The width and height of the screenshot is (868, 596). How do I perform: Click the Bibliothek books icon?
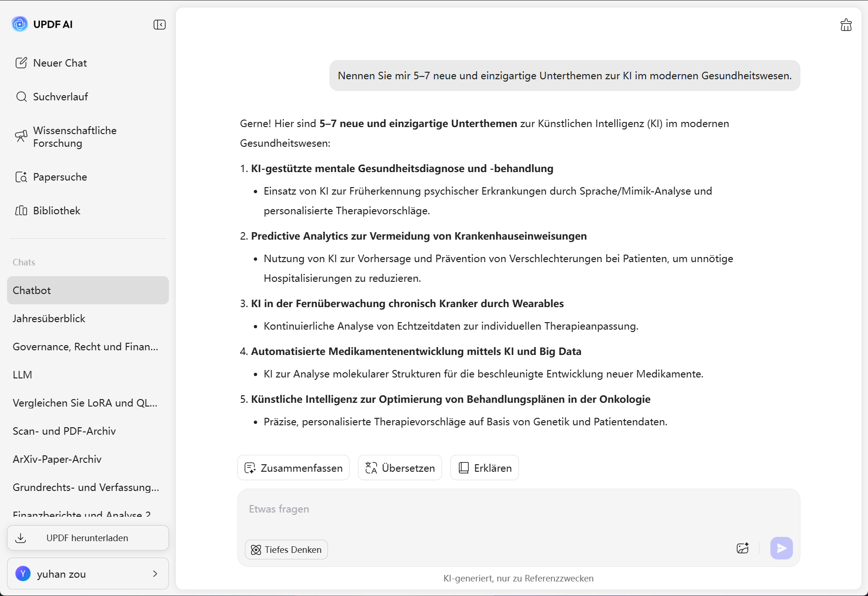[21, 211]
